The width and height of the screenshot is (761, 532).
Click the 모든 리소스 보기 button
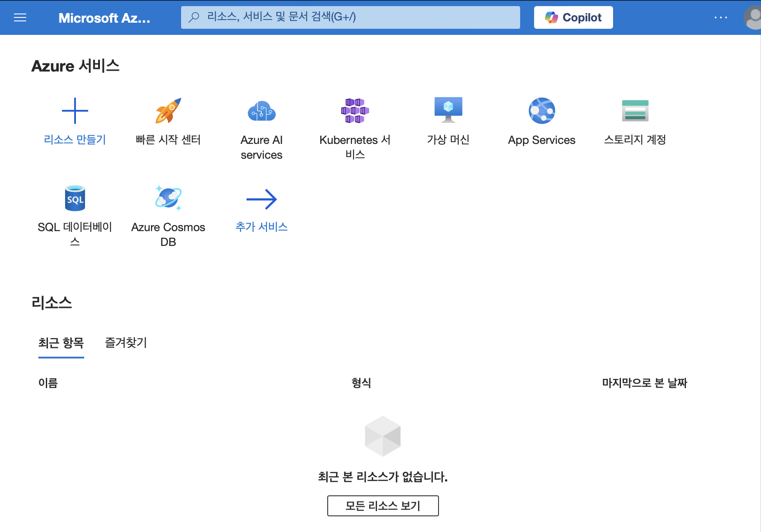pyautogui.click(x=383, y=506)
